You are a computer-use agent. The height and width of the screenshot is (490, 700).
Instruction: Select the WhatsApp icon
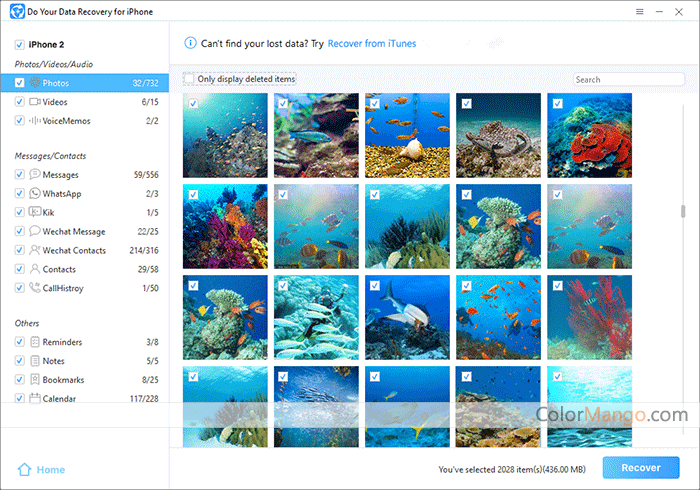pyautogui.click(x=35, y=193)
